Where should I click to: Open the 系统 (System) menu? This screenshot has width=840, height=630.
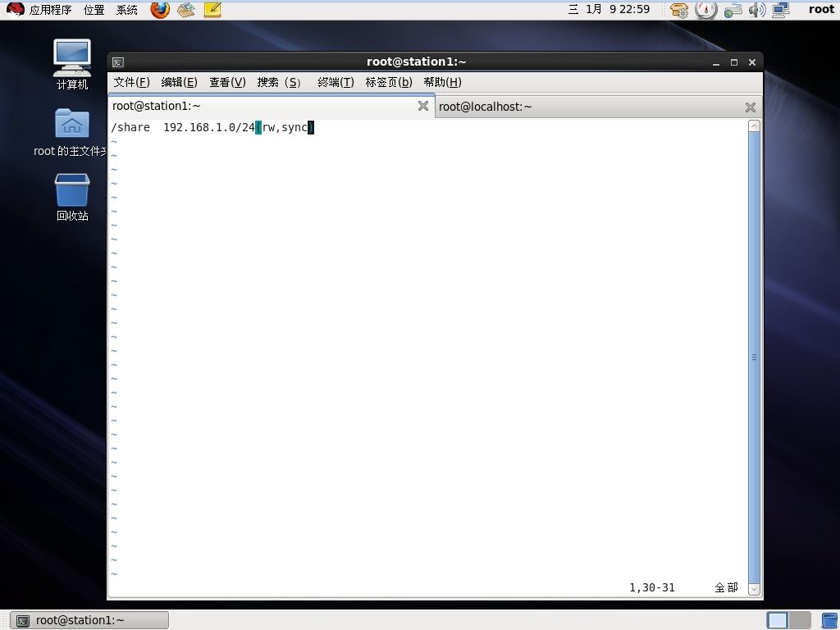(x=127, y=10)
